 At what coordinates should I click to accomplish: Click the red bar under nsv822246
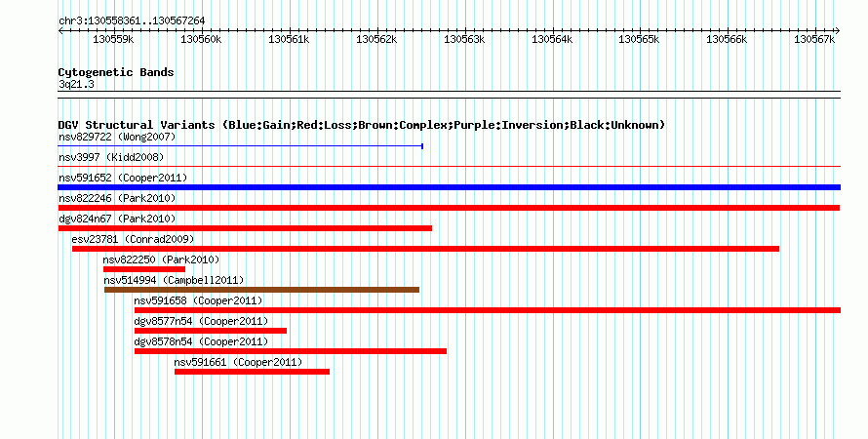pyautogui.click(x=449, y=208)
